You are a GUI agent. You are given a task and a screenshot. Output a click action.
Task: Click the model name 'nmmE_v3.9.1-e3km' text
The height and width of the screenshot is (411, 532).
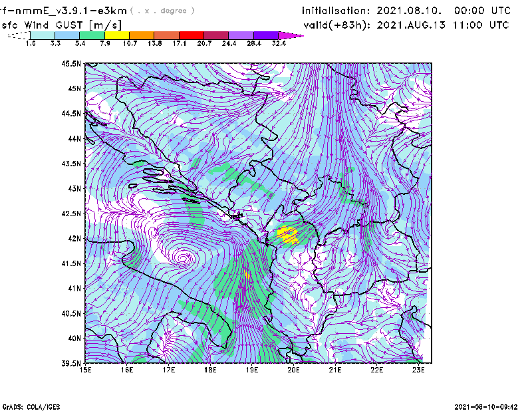tap(71, 11)
